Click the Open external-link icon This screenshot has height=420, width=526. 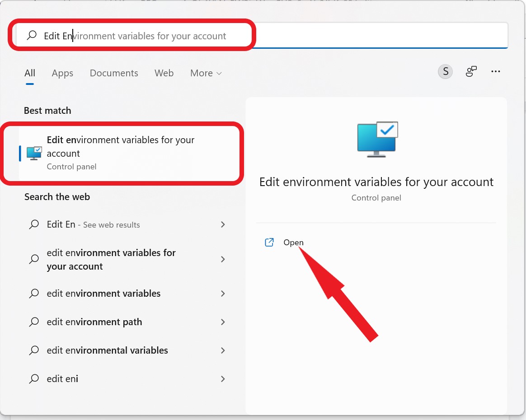(269, 243)
